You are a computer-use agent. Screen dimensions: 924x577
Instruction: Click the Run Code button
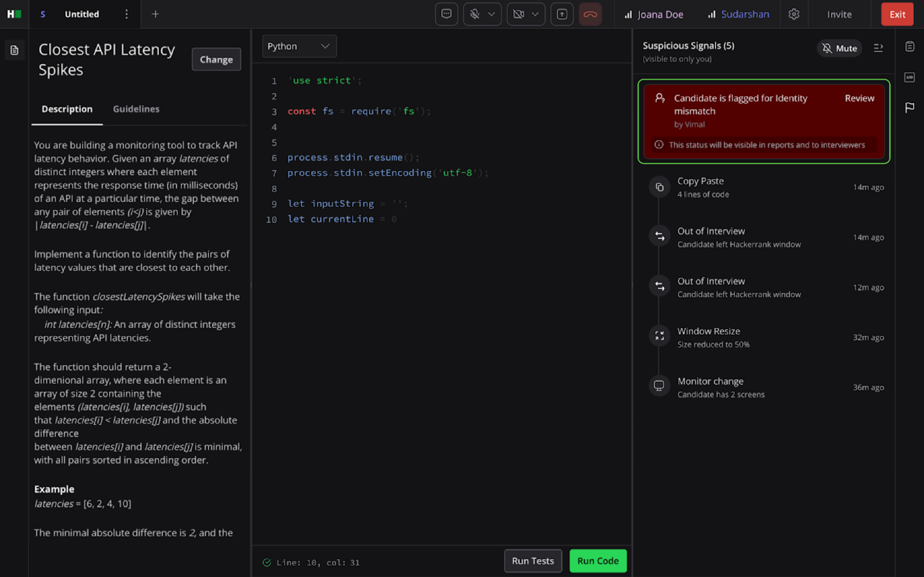pos(597,561)
